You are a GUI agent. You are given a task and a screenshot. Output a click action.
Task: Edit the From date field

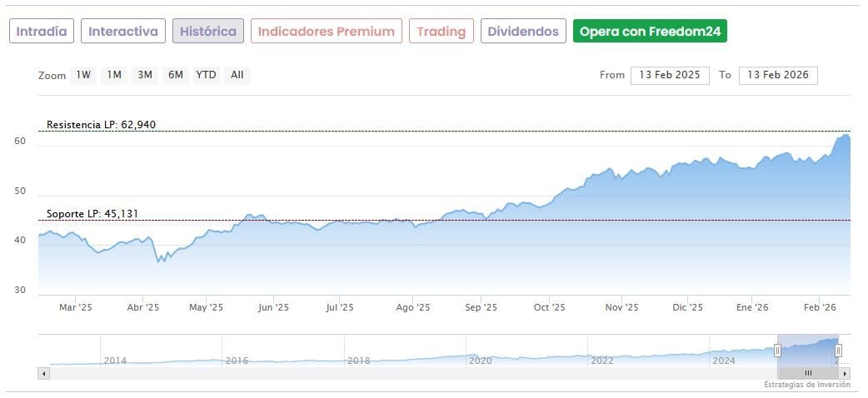tap(670, 75)
